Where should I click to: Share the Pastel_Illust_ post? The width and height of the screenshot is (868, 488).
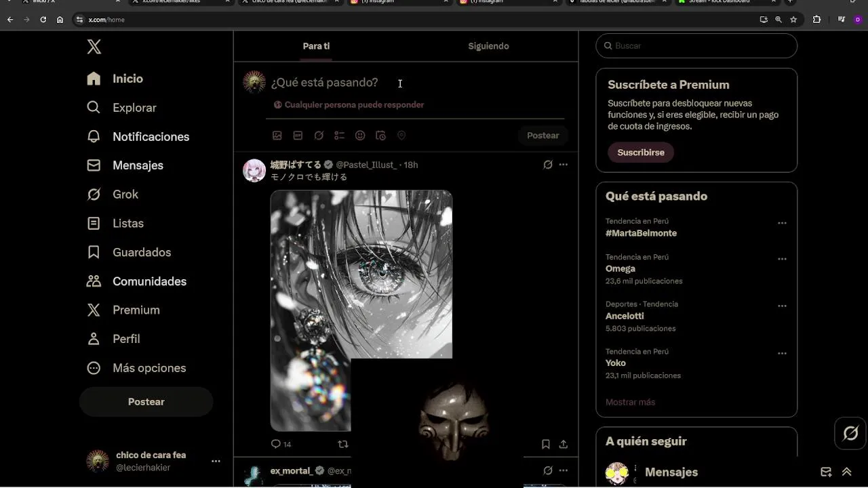click(x=564, y=444)
